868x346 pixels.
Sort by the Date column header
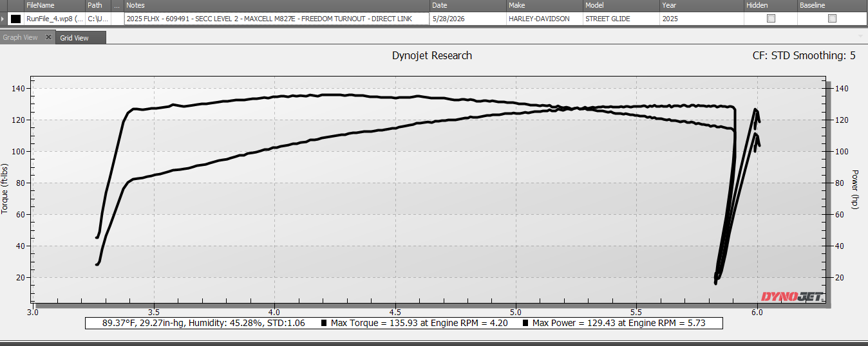468,5
